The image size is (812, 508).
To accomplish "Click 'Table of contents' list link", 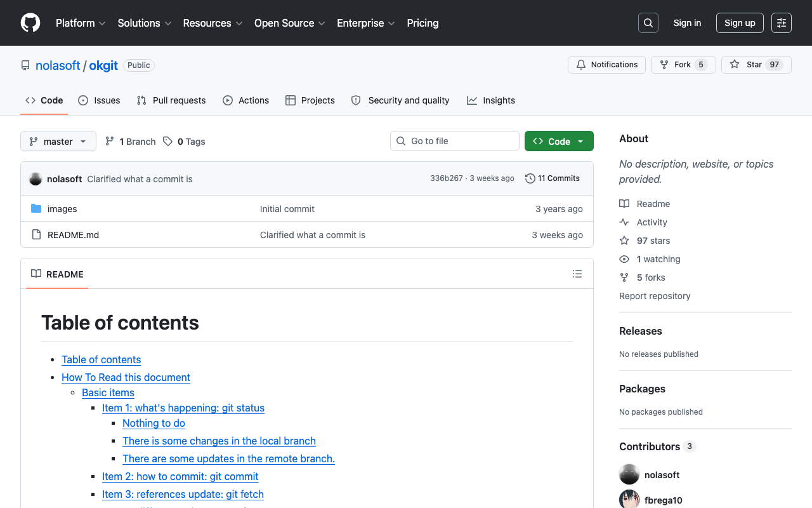I will (101, 359).
